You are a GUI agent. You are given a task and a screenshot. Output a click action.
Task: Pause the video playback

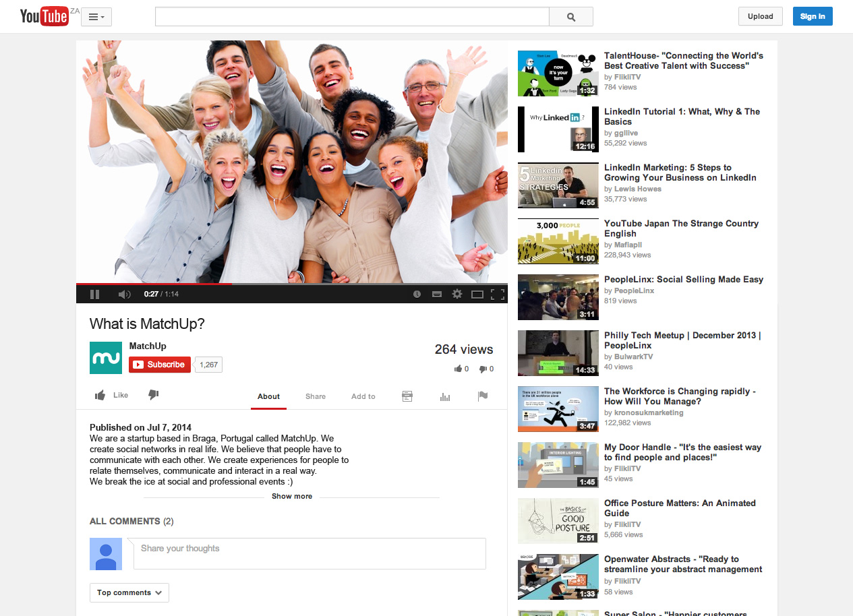(x=95, y=295)
